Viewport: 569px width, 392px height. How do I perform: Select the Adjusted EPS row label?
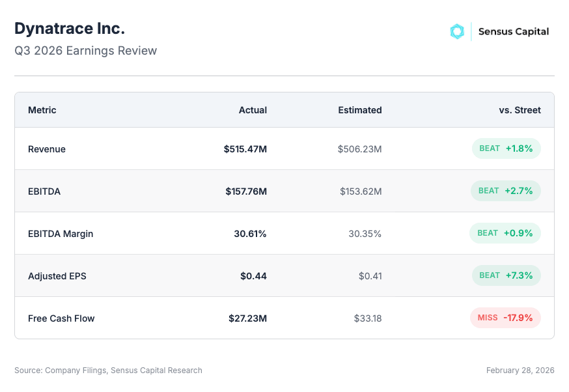pyautogui.click(x=57, y=276)
